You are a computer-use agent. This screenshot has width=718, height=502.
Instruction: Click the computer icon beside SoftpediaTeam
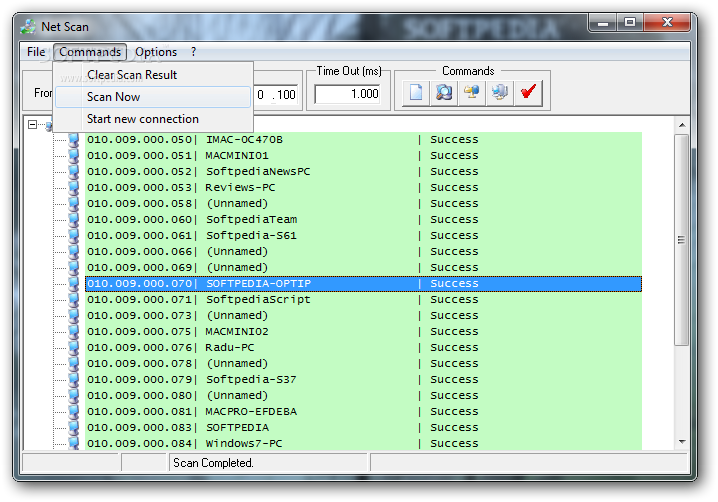(x=73, y=219)
